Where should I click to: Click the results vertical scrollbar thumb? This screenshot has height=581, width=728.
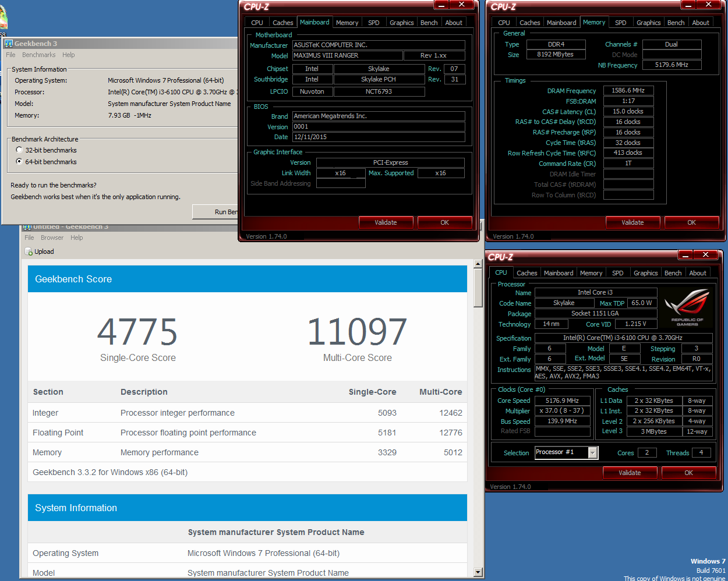pyautogui.click(x=478, y=288)
